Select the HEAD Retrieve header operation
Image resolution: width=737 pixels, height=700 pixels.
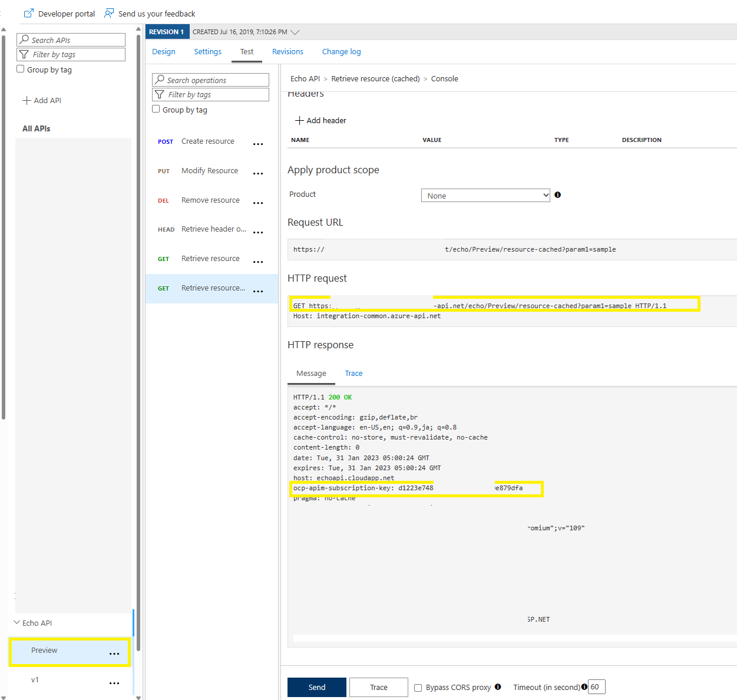pos(211,229)
